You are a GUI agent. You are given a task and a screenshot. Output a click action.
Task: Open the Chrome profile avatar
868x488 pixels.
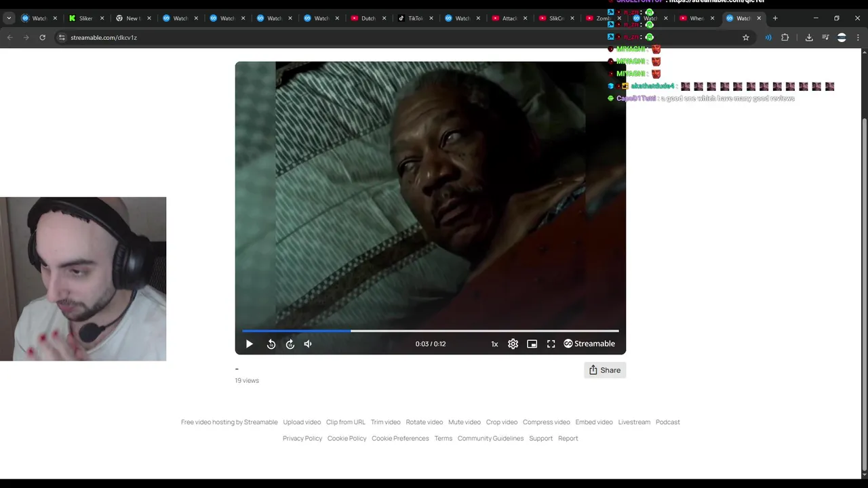pyautogui.click(x=842, y=37)
